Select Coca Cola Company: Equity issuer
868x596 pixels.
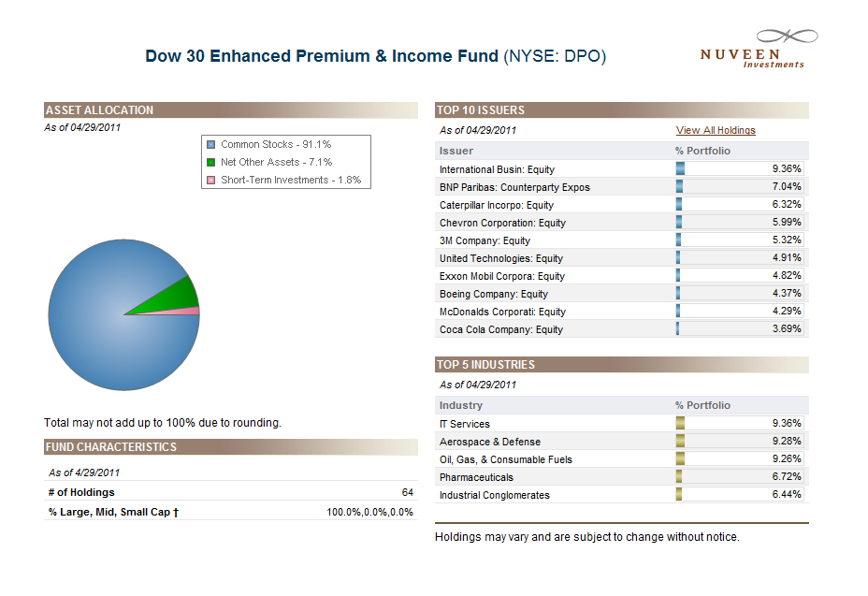click(x=501, y=329)
